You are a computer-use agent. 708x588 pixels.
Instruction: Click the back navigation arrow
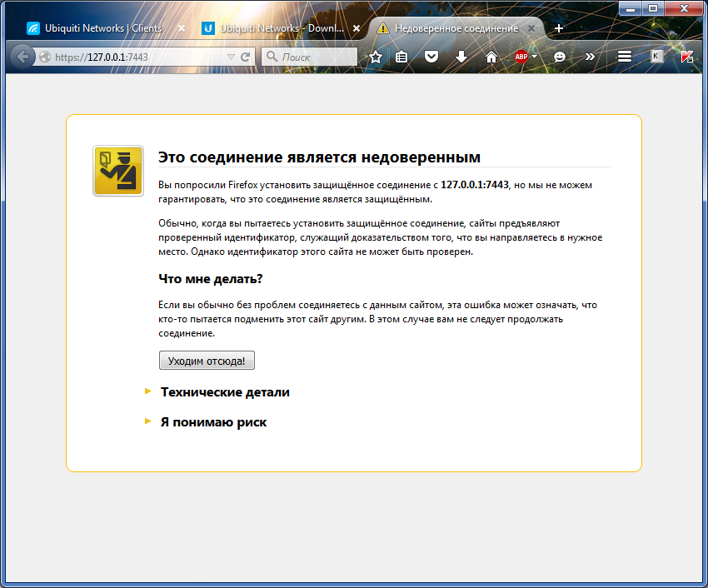22,57
